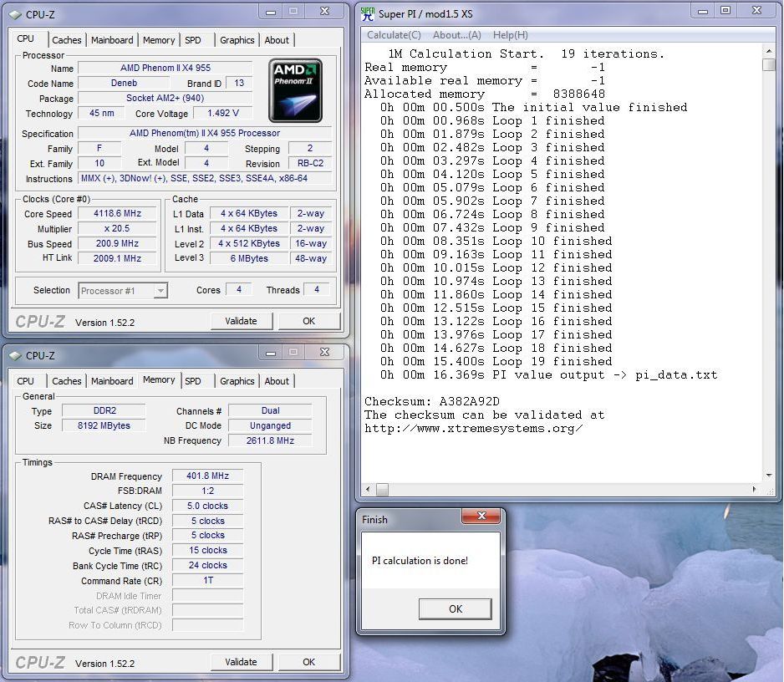Click the Package value Socket AM2+ (940)
This screenshot has height=682, width=784.
pyautogui.click(x=165, y=98)
